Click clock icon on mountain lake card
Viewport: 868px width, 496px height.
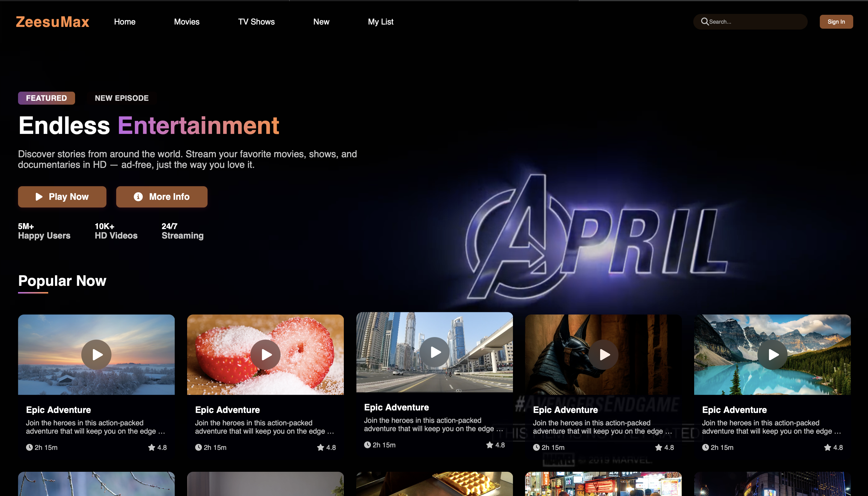click(705, 447)
